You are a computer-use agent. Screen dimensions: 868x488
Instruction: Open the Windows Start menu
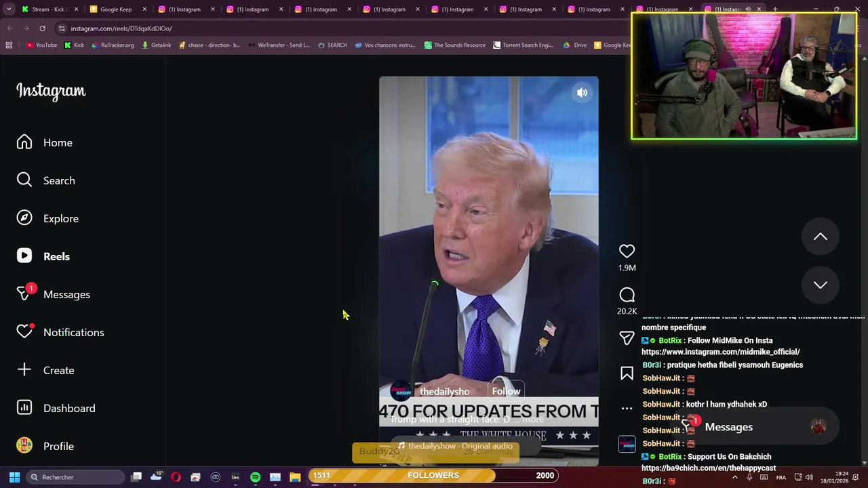14,477
